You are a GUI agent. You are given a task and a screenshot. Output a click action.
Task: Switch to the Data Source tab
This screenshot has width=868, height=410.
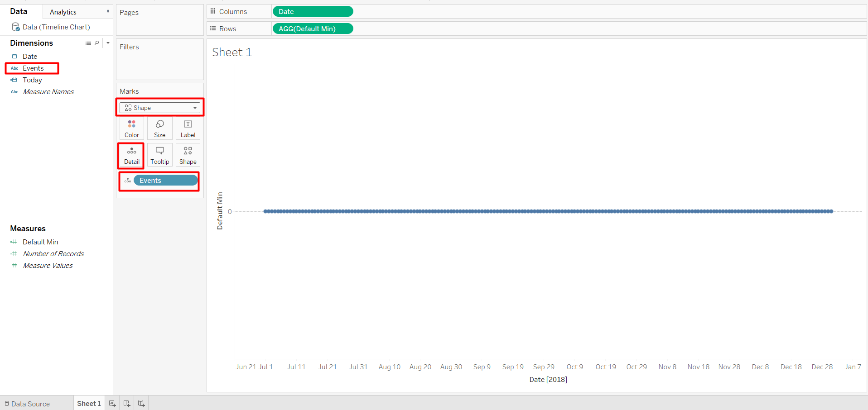(x=30, y=403)
